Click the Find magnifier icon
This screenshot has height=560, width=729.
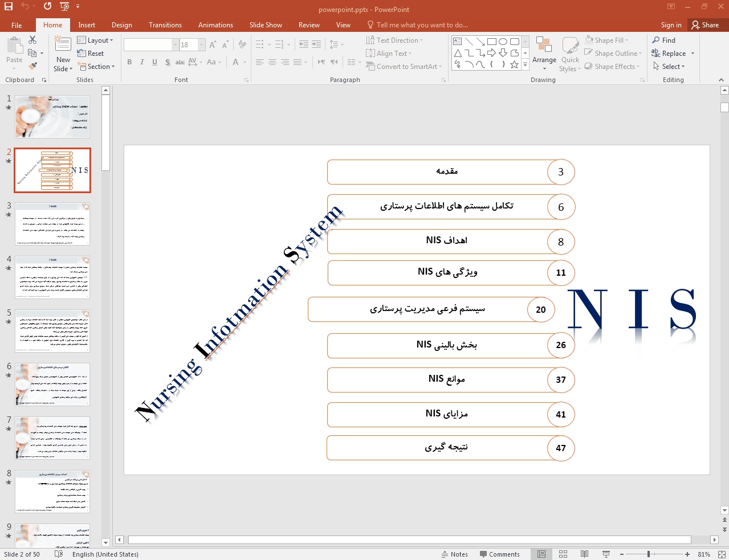(x=656, y=40)
